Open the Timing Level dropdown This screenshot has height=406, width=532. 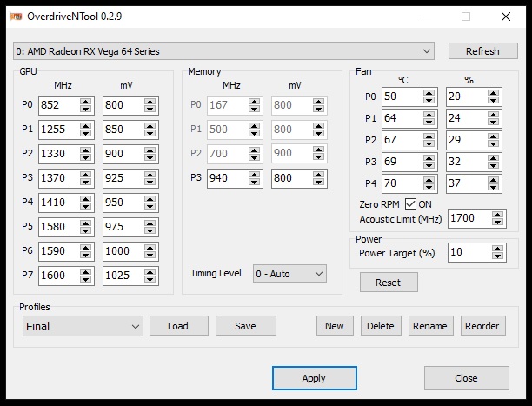click(x=289, y=274)
